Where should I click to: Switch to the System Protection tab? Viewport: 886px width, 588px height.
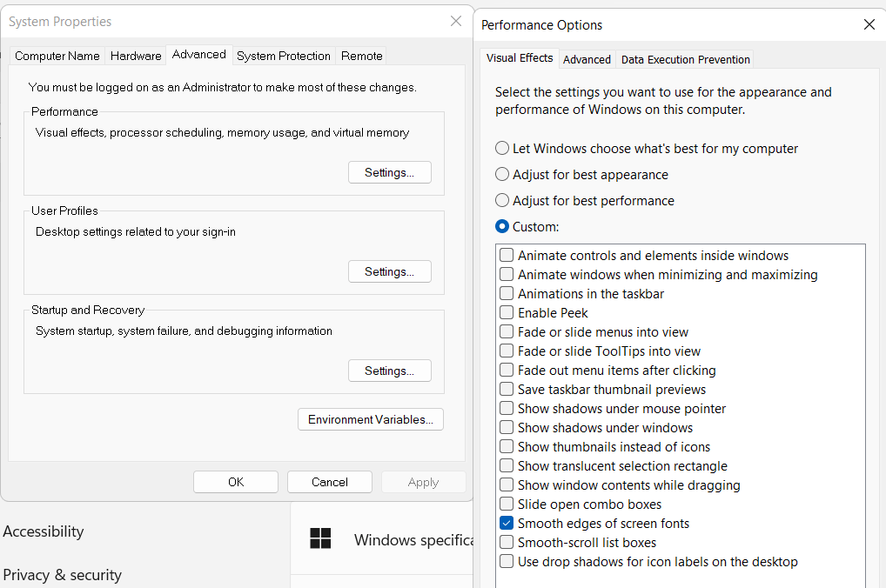tap(284, 56)
